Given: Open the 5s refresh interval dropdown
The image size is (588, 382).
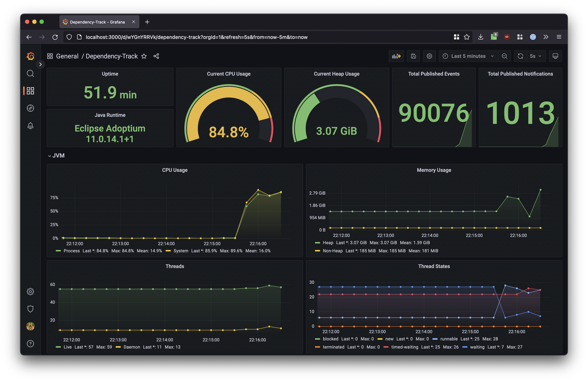Looking at the screenshot, I should pos(536,56).
